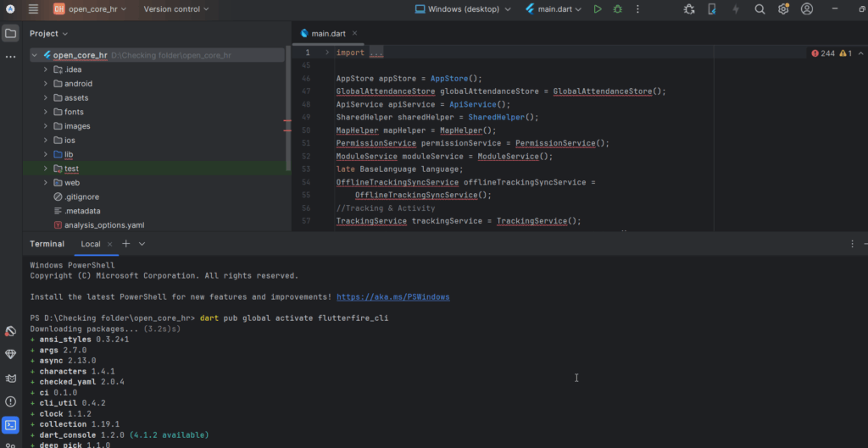The width and height of the screenshot is (868, 448).
Task: Select the Local terminal tab
Action: pyautogui.click(x=91, y=244)
